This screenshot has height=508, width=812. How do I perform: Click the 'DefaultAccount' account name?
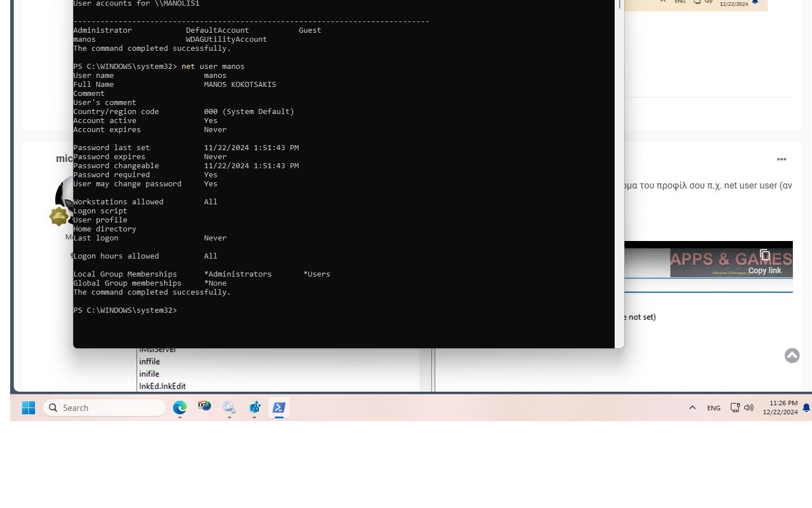[218, 30]
